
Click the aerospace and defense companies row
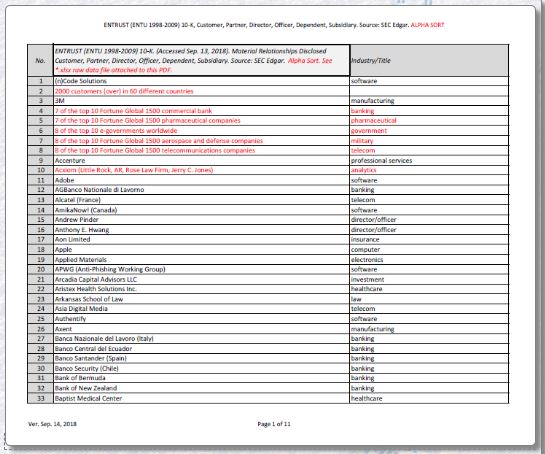[x=158, y=141]
